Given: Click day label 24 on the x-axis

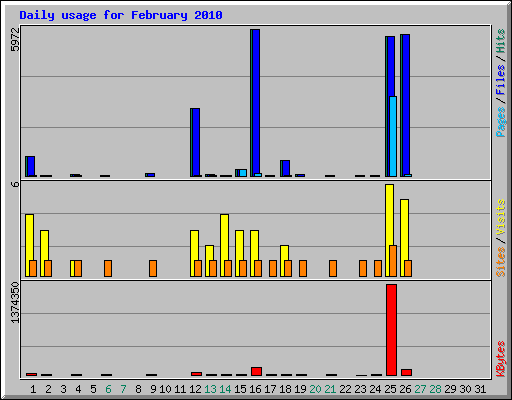Looking at the screenshot, I should coord(375,389).
